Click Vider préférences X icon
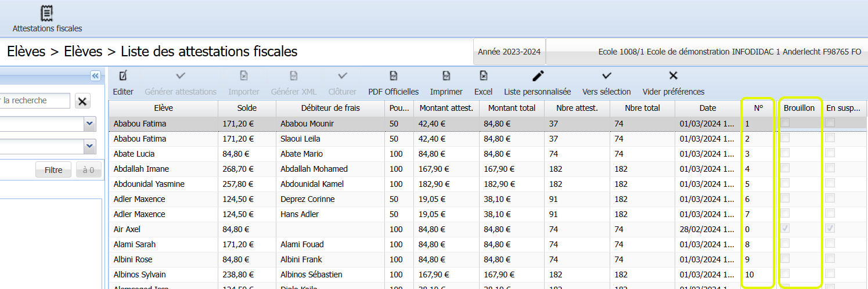 [673, 76]
